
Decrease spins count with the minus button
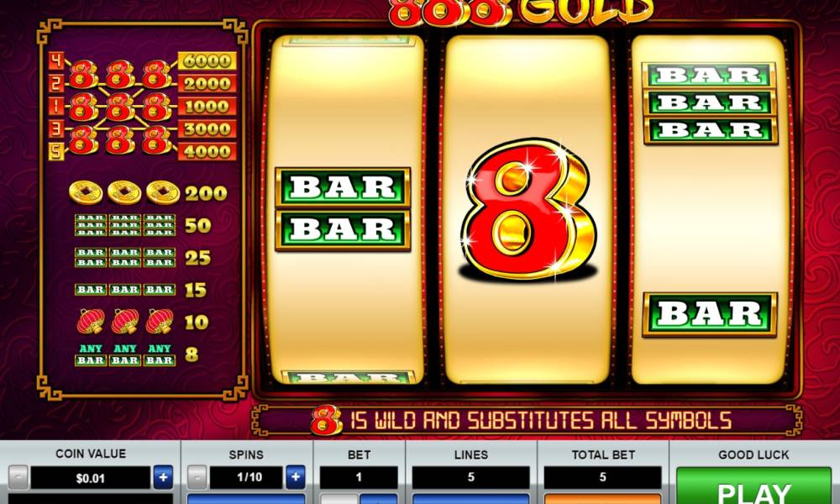pos(197,476)
